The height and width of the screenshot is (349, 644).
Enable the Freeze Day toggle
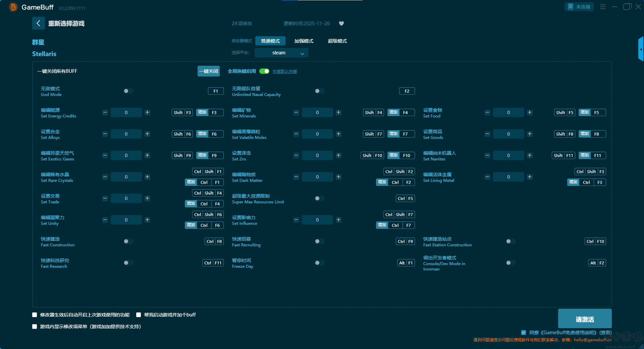(319, 263)
